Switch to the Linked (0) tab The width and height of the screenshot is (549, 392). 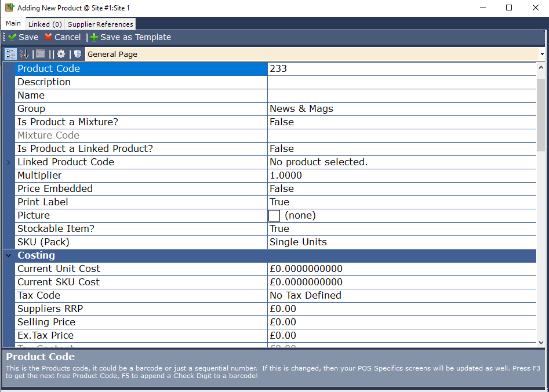pyautogui.click(x=45, y=24)
